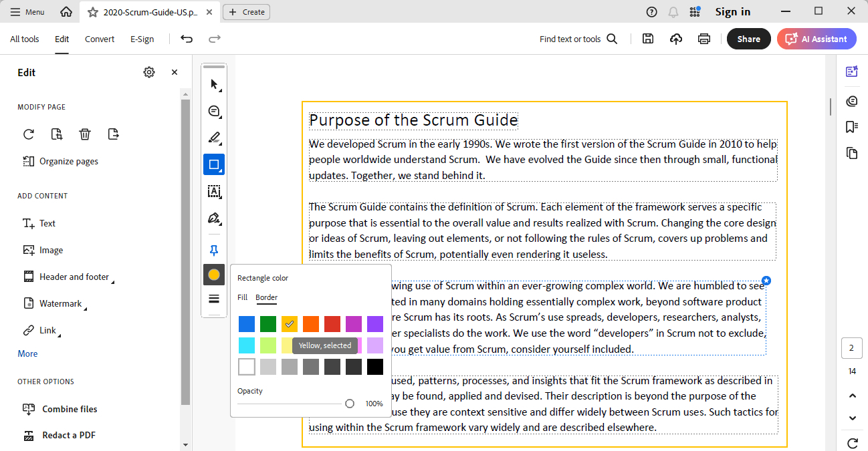Star the 2020-Scrum-Guide document tab
The width and height of the screenshot is (868, 451).
[x=92, y=12]
